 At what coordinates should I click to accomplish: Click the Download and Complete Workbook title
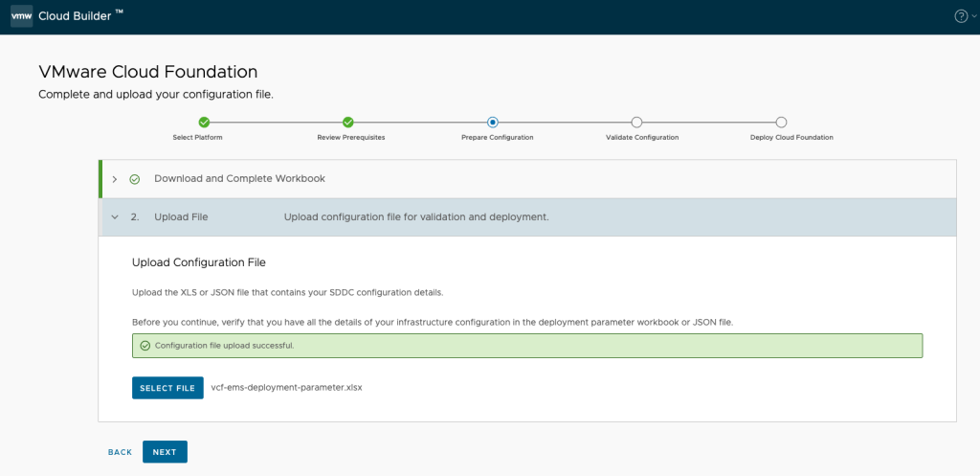(239, 178)
